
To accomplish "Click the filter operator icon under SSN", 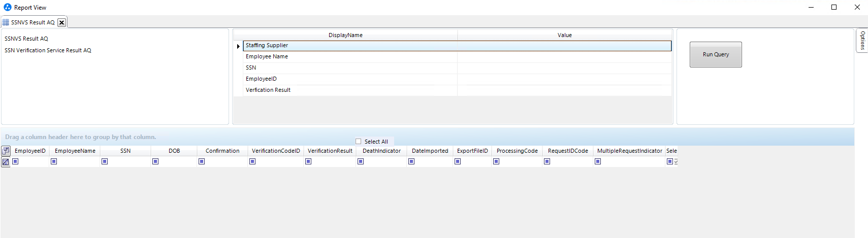I will (105, 161).
